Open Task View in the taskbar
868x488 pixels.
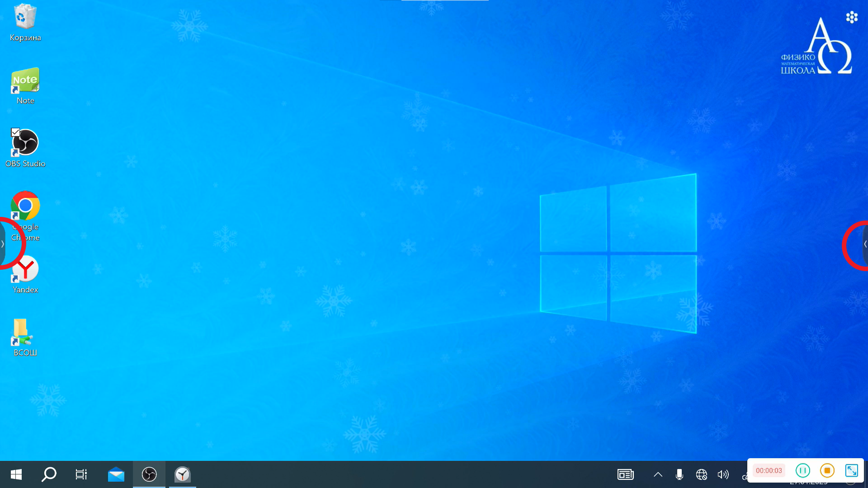(81, 474)
